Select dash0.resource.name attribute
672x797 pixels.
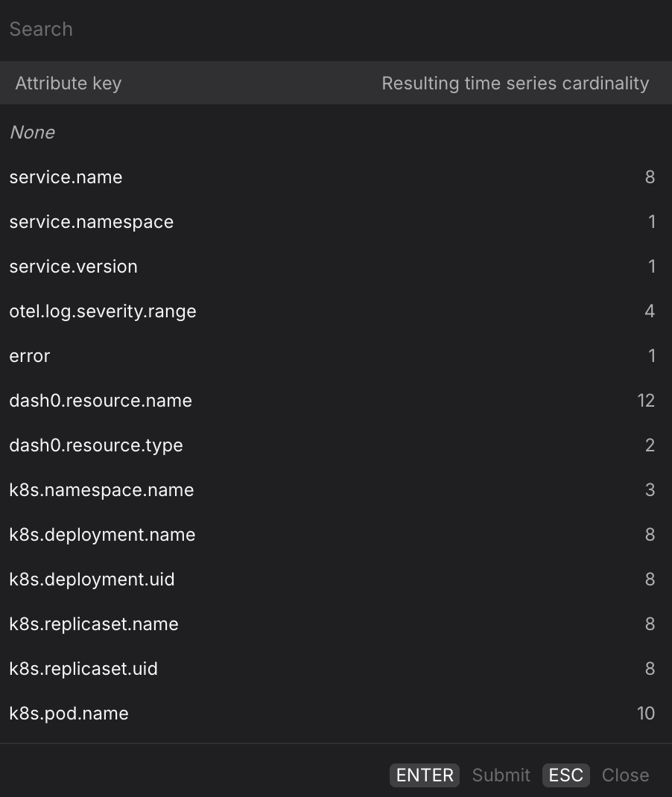(101, 401)
